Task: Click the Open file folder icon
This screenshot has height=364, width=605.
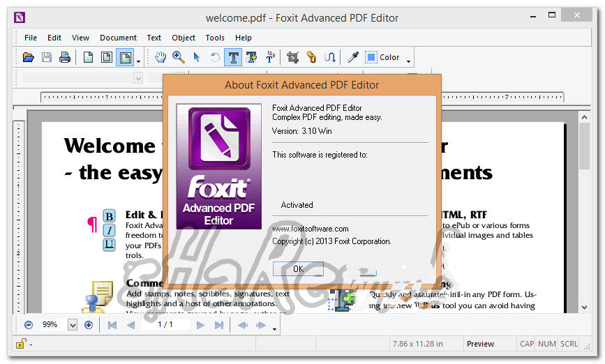Action: 28,57
